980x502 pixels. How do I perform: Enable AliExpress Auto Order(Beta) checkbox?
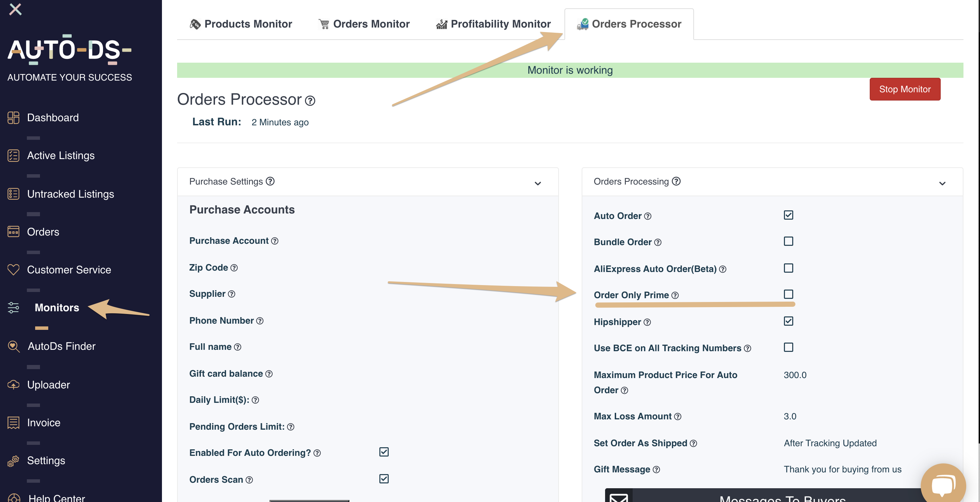[788, 268]
